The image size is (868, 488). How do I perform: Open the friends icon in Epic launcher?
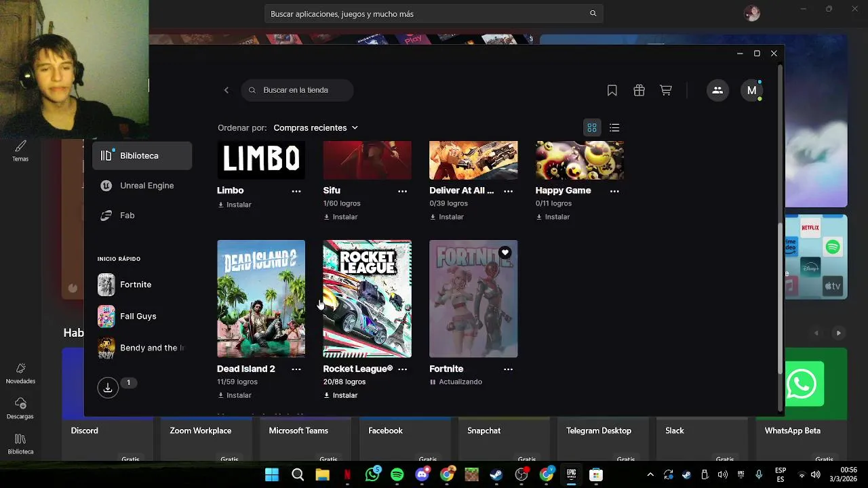click(x=717, y=90)
